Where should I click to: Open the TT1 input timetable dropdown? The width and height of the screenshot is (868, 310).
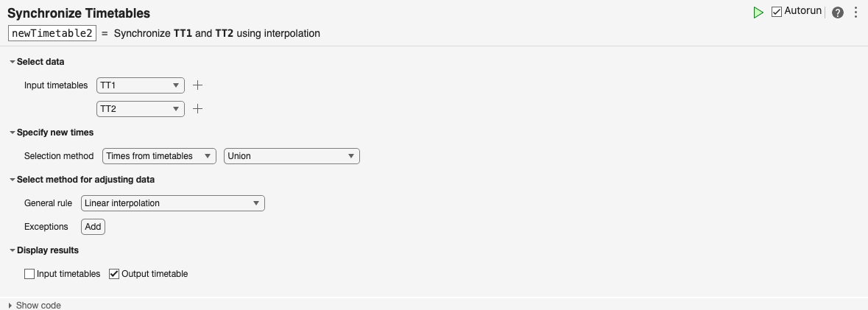[x=141, y=85]
